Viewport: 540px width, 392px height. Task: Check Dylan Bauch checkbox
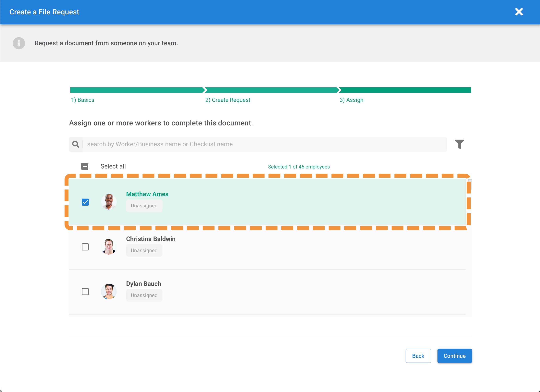coord(85,292)
